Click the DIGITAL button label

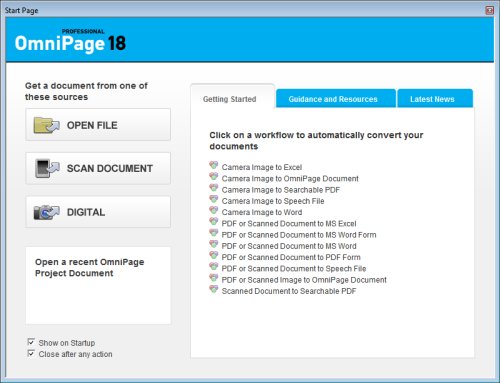[x=86, y=212]
